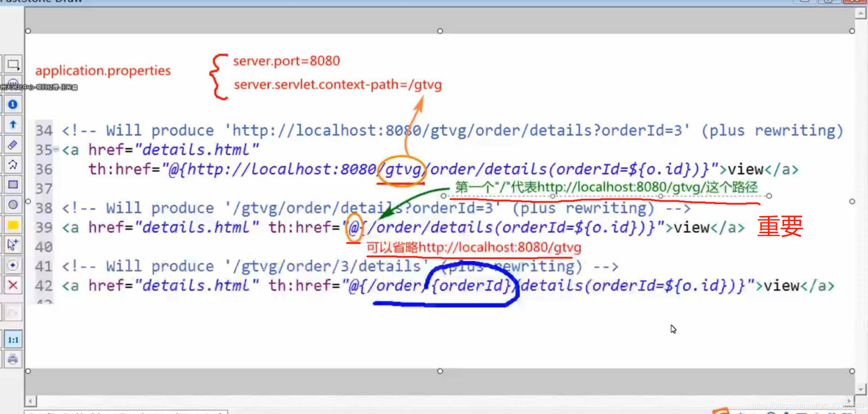This screenshot has width=868, height=414.
Task: Click the vertical scrollbar down arrow
Action: click(x=861, y=390)
